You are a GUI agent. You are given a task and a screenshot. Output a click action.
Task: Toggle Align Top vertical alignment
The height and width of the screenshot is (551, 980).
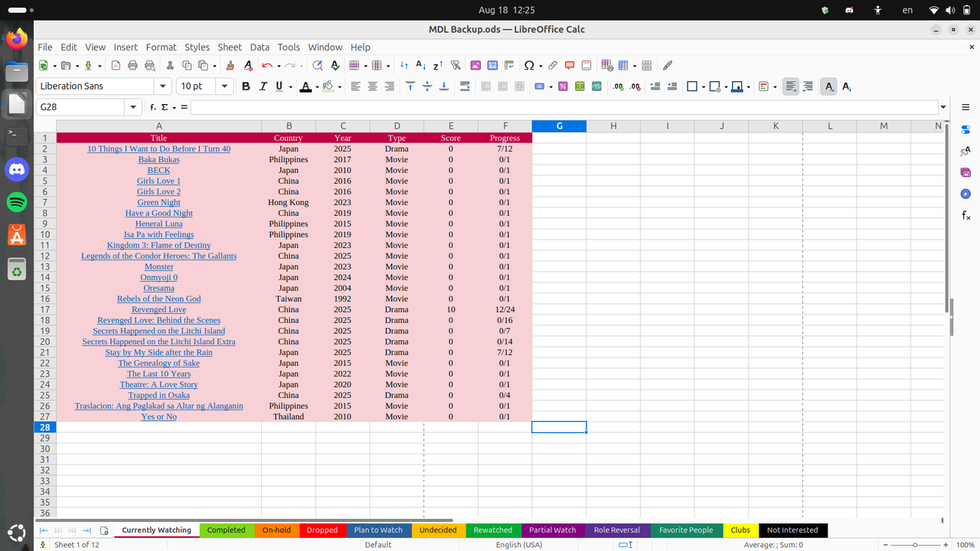coord(410,86)
